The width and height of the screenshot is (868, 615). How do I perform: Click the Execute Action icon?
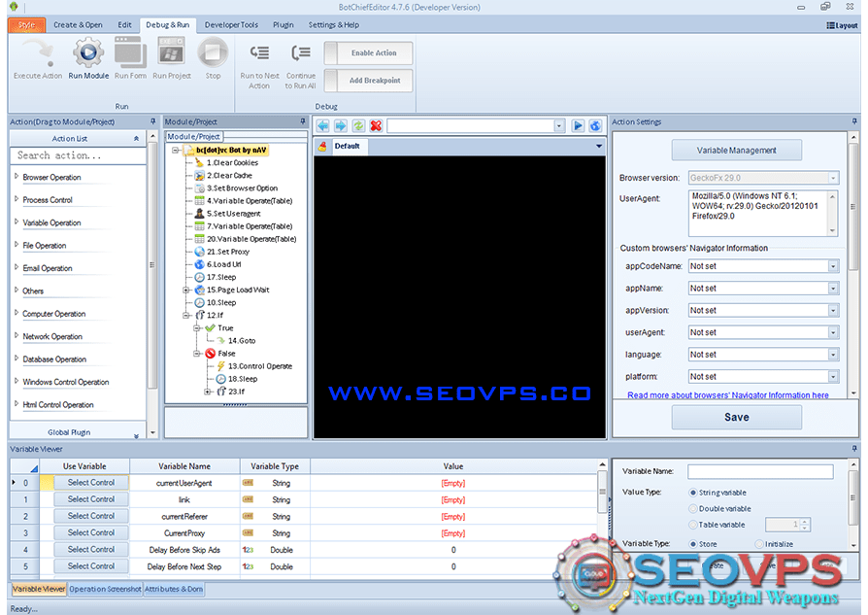pyautogui.click(x=37, y=52)
